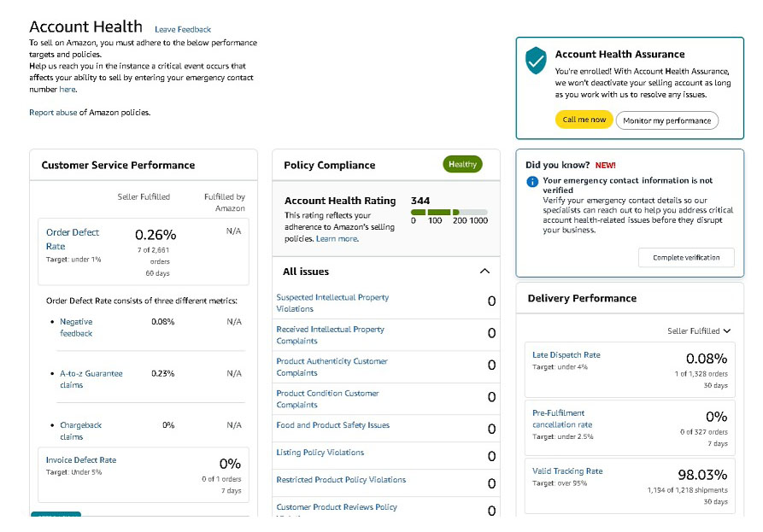Click the Valid Tracking Rate link
Screen dimensions: 763x532
(567, 471)
